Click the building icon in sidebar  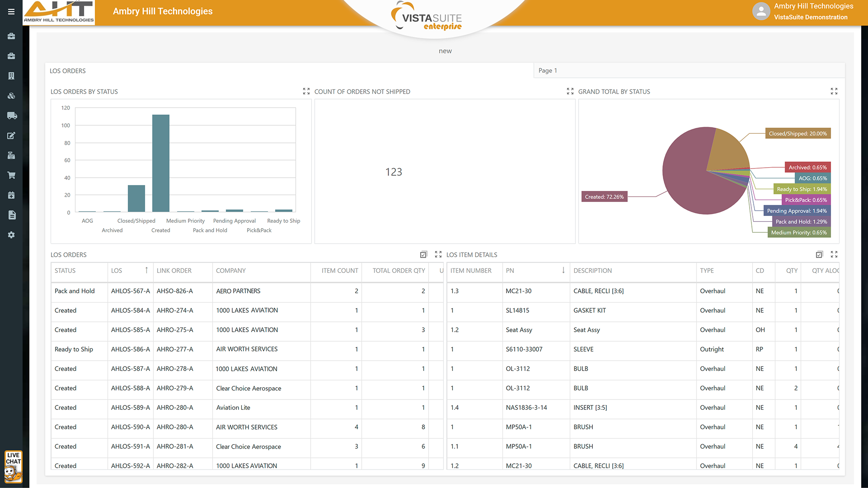(x=11, y=76)
